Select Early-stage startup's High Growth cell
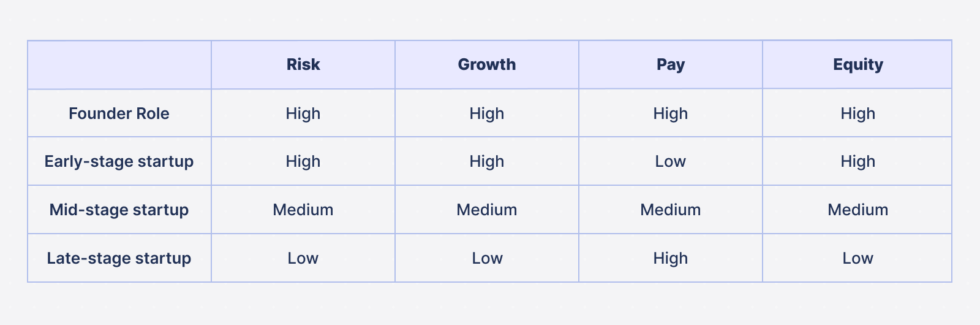980x325 pixels. pyautogui.click(x=487, y=161)
